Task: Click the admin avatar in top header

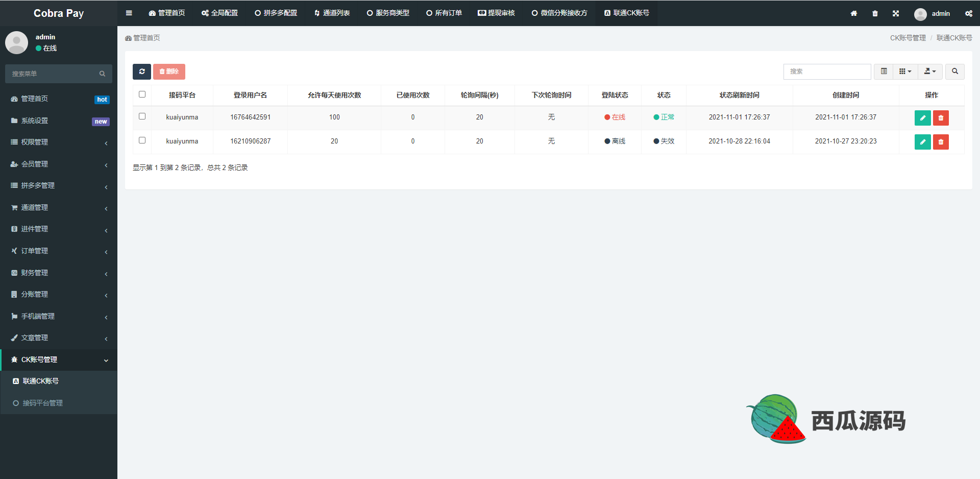Action: click(x=920, y=14)
